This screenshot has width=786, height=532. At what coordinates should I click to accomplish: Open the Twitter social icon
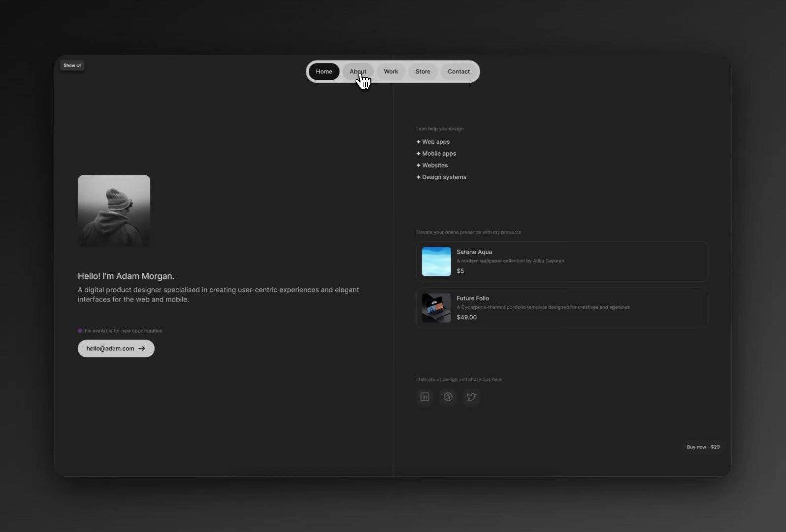click(471, 397)
